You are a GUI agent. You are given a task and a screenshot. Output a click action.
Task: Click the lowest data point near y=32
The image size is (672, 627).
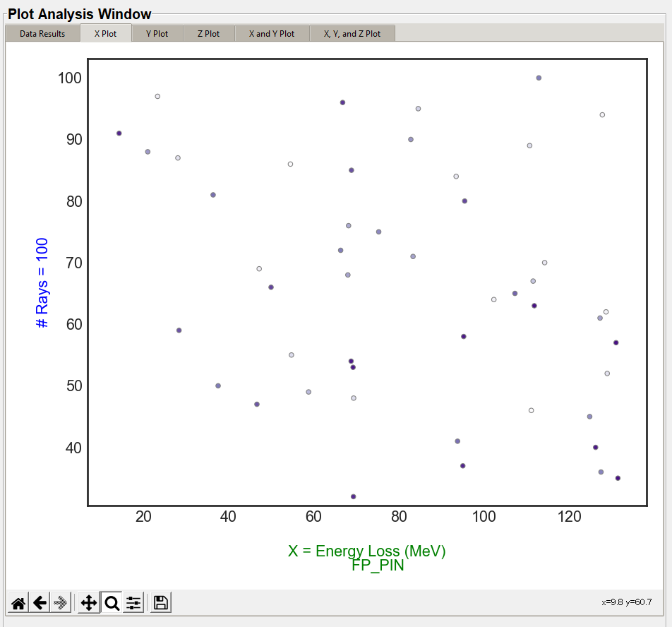click(354, 497)
